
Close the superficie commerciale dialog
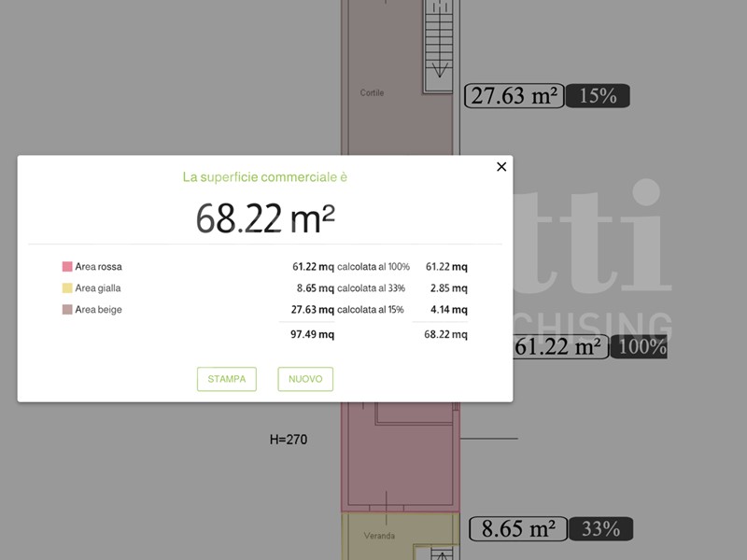pyautogui.click(x=501, y=167)
